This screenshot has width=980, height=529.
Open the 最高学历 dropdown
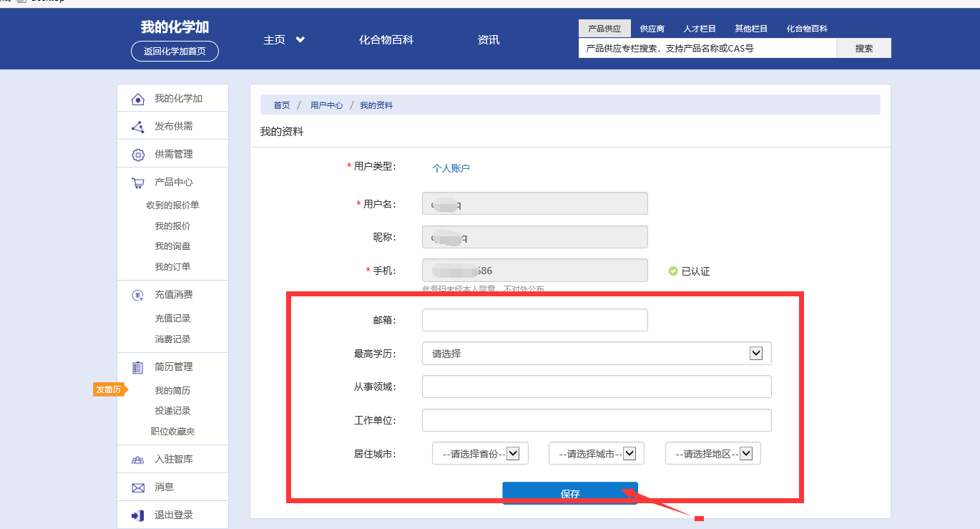pyautogui.click(x=597, y=354)
